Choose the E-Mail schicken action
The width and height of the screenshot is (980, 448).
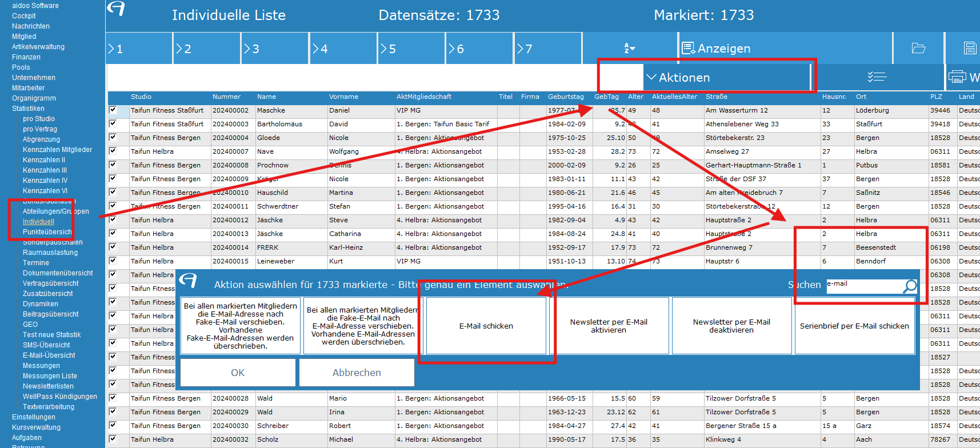(x=486, y=326)
